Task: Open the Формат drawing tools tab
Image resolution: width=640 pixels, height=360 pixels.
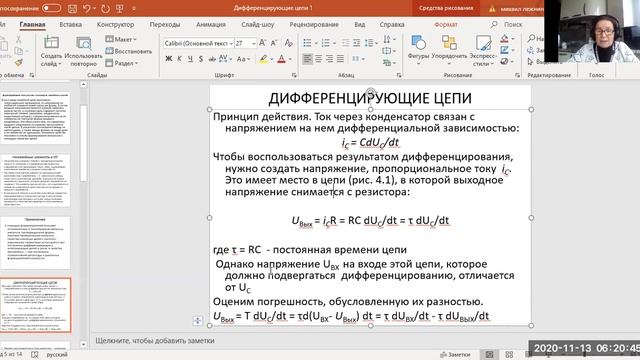Action: 446,24
